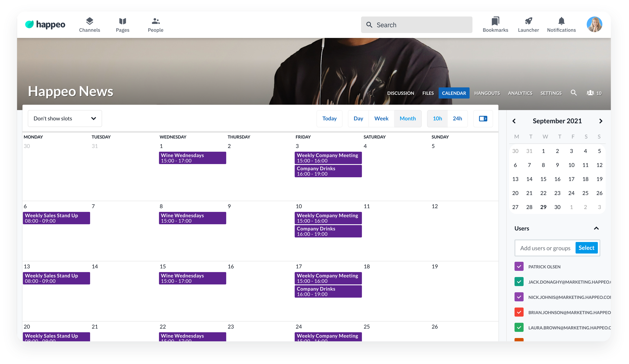
Task: Collapse the Users section chevron
Action: coord(596,228)
